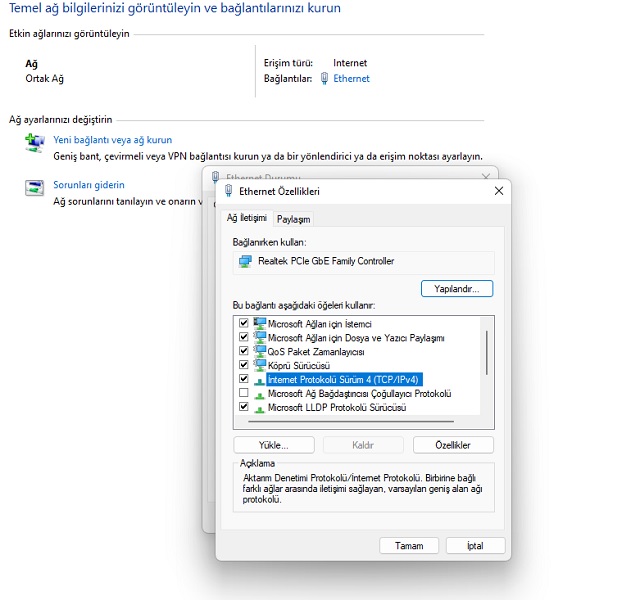Uncheck Microsoft Ağları için İstemci checkbox

243,324
